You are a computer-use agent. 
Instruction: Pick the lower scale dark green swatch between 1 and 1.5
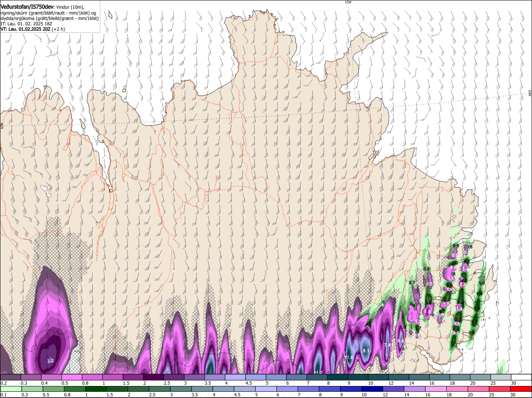pos(95,389)
